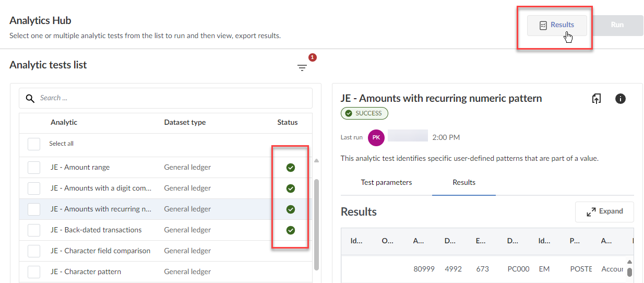Viewport: 644px width, 283px height.
Task: Click the status checkmark for JE - Back-dated transactions
Action: tap(291, 230)
